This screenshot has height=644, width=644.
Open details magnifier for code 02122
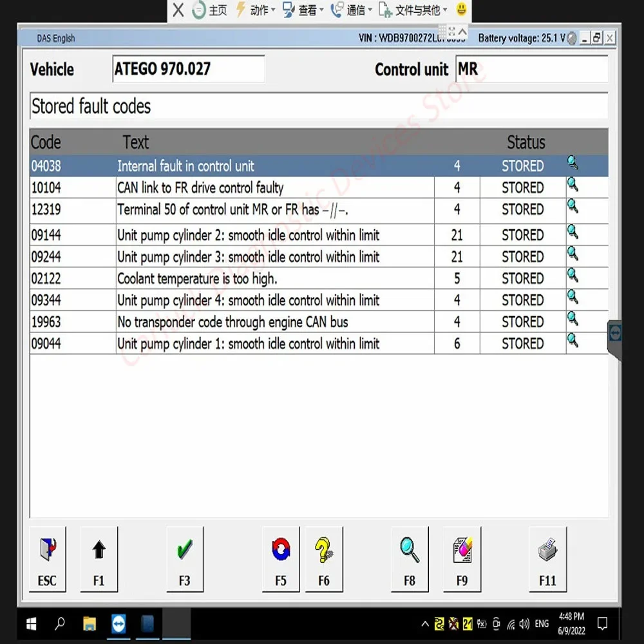coord(573,276)
